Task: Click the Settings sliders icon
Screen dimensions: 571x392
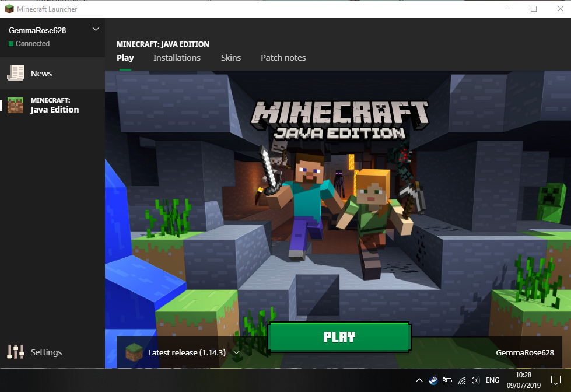Action: pos(15,352)
